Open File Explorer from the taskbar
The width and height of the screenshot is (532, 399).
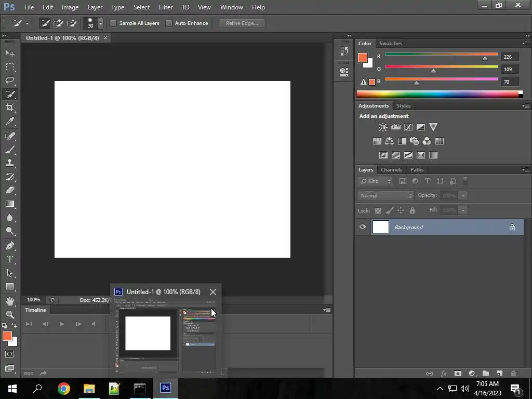(89, 389)
